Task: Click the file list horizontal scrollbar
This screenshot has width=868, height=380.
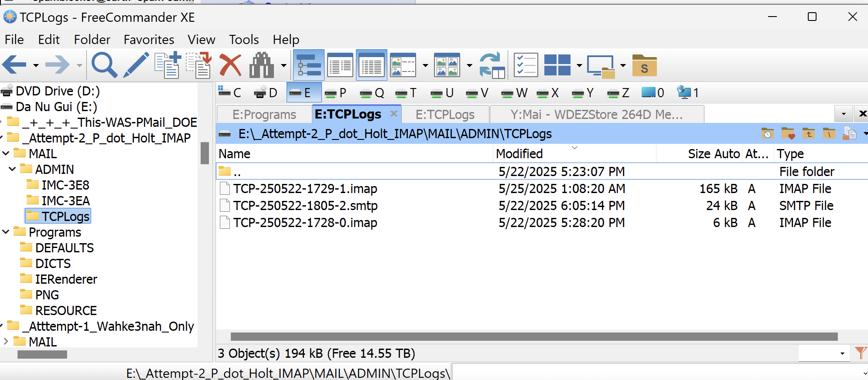Action: 534,336
